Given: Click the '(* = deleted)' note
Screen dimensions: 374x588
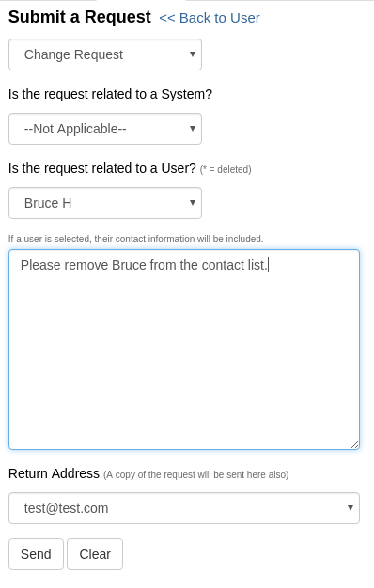Looking at the screenshot, I should (x=226, y=169).
